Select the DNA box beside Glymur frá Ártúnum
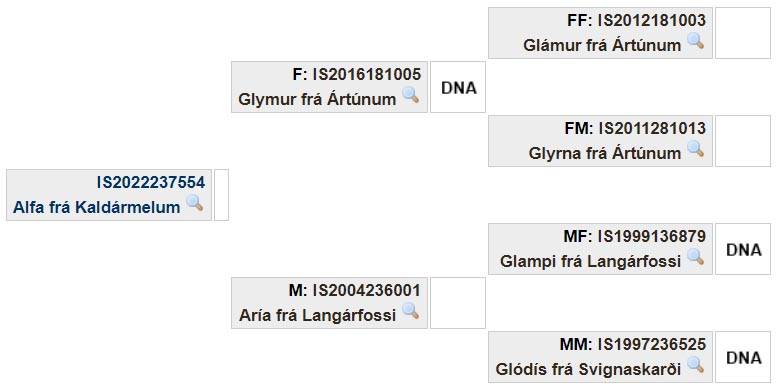Viewport: 777px width, 388px height. (x=458, y=87)
